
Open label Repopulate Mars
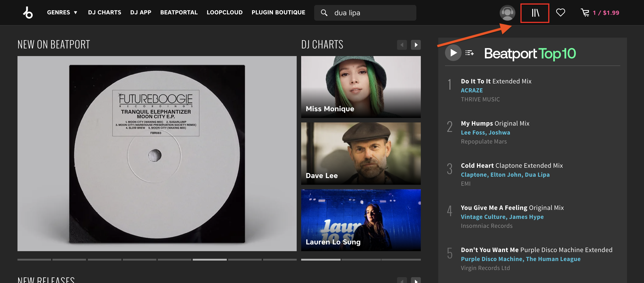(484, 141)
